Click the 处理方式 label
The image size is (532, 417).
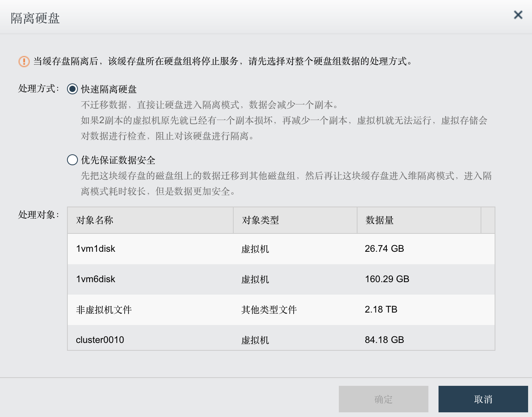[x=39, y=89]
